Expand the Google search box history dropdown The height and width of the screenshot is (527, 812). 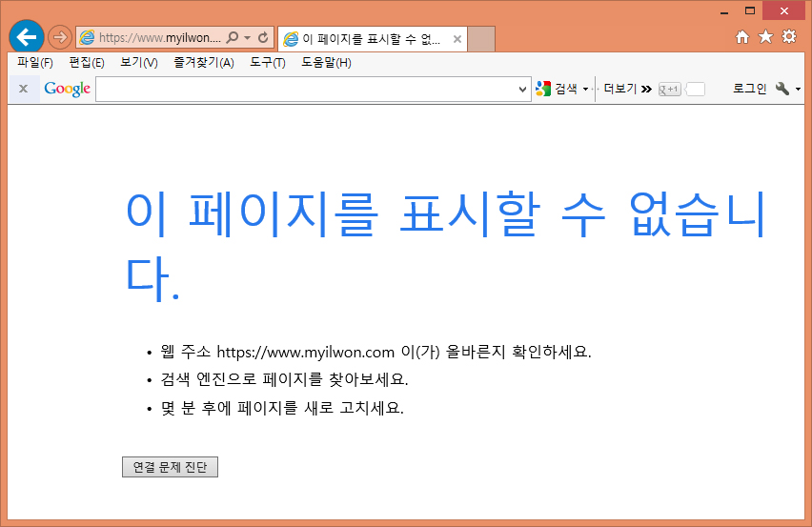pyautogui.click(x=522, y=89)
